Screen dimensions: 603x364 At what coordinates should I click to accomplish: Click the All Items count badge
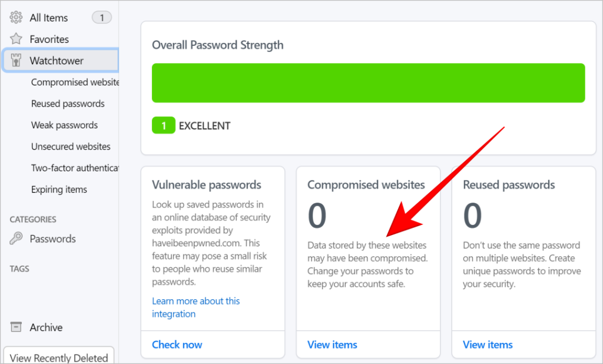click(102, 18)
